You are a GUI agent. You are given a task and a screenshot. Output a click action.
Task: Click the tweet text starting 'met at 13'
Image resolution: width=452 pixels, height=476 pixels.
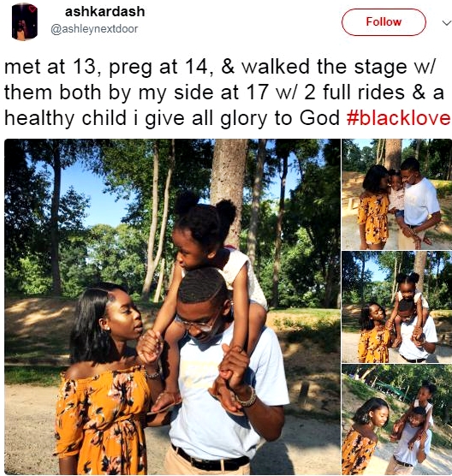pyautogui.click(x=227, y=92)
